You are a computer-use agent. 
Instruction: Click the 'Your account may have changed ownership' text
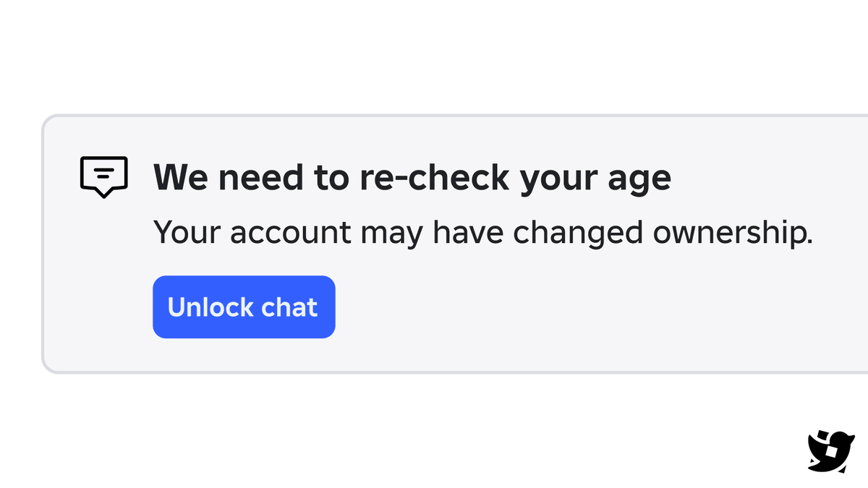(x=482, y=233)
